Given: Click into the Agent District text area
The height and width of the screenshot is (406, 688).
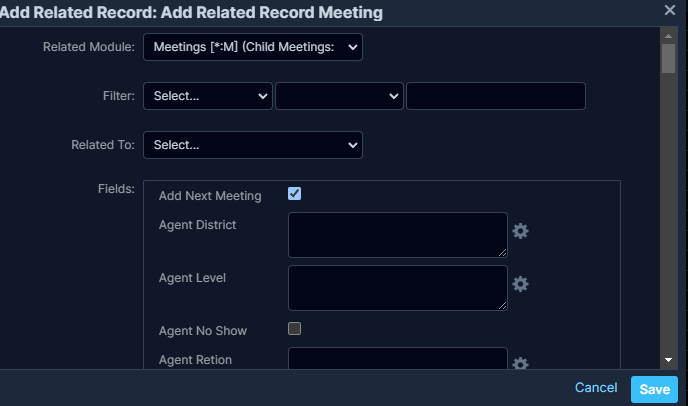Looking at the screenshot, I should (398, 235).
